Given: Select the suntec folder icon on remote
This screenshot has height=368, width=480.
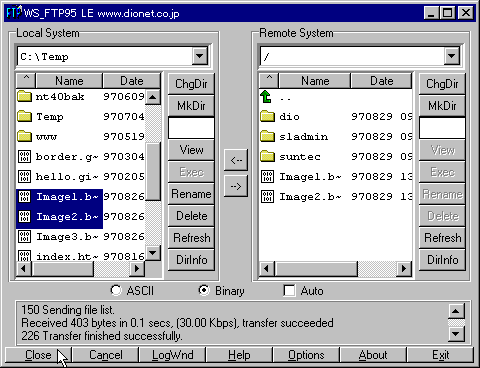Looking at the screenshot, I should point(267,157).
